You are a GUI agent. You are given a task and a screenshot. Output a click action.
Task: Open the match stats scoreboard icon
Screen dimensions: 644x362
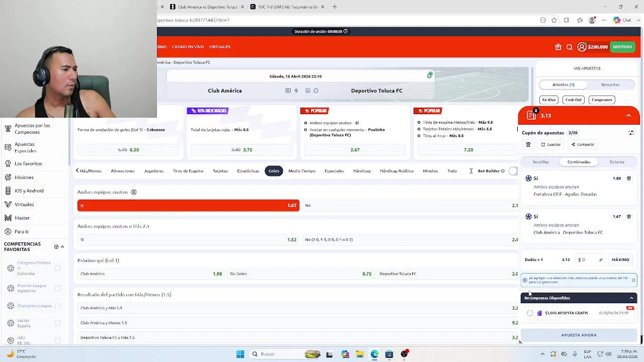coord(308,90)
